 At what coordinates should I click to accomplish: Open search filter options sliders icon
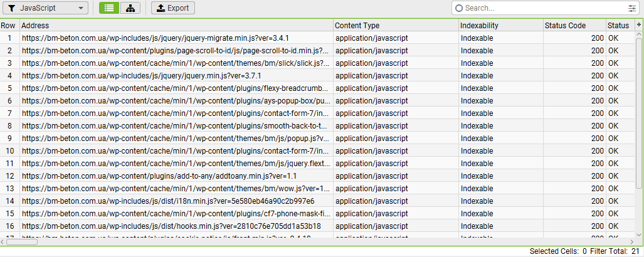pos(631,8)
